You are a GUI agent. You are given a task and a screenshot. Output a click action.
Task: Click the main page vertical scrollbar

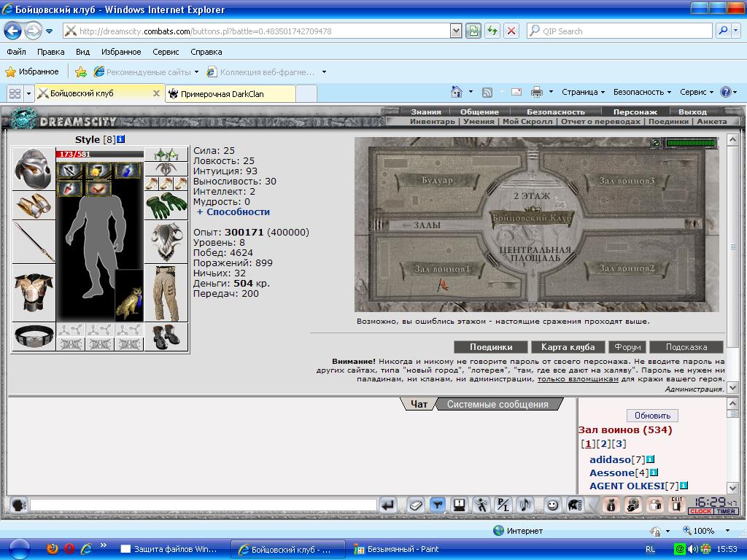click(732, 264)
